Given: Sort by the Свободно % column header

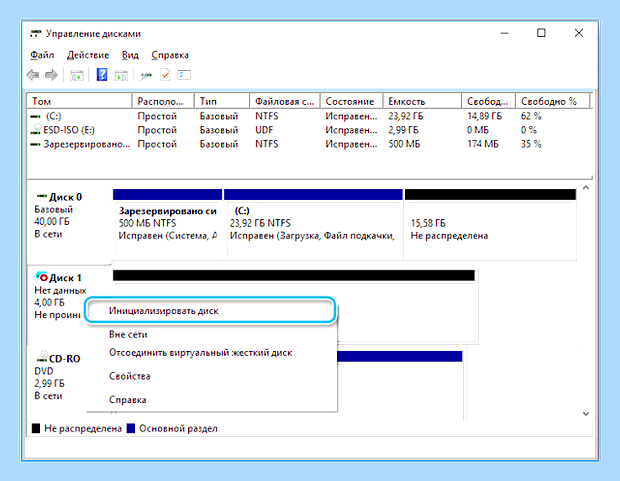Looking at the screenshot, I should (552, 101).
